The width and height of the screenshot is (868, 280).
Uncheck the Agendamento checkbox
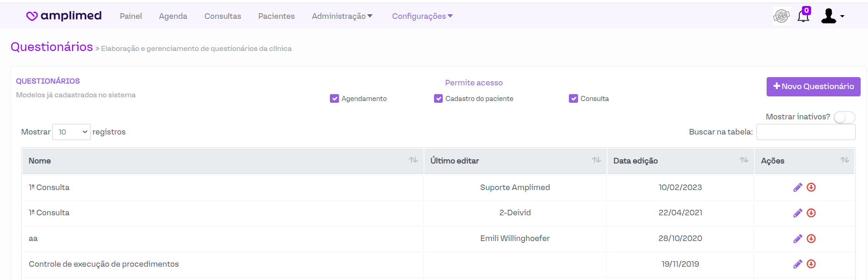click(x=334, y=99)
